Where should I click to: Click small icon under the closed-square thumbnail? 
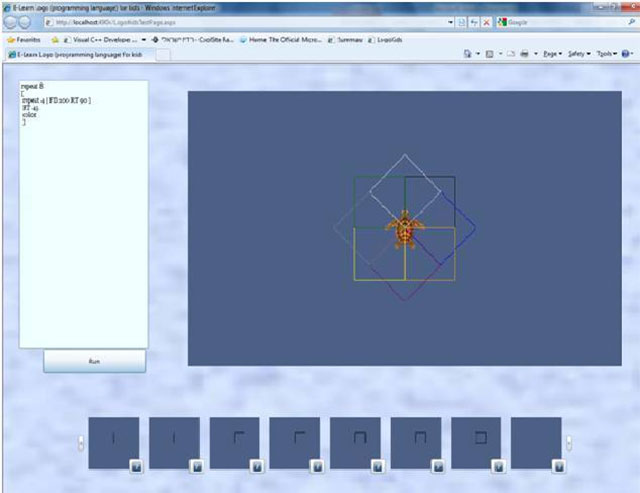(x=498, y=465)
